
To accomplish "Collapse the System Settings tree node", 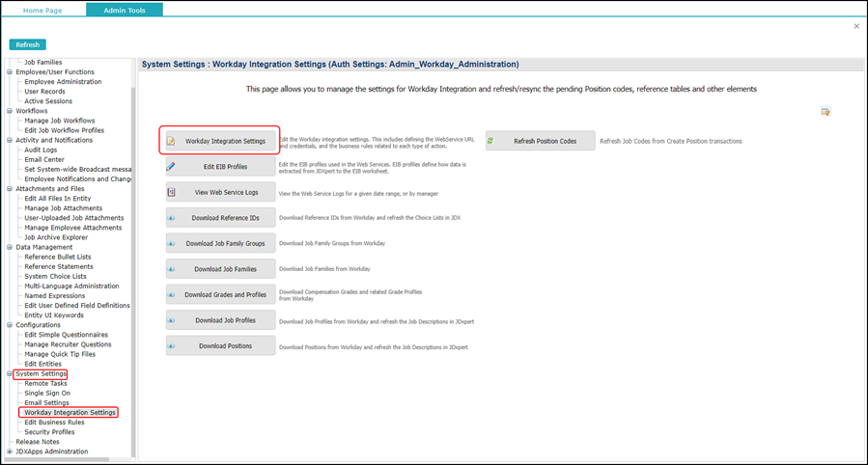I will (x=10, y=373).
